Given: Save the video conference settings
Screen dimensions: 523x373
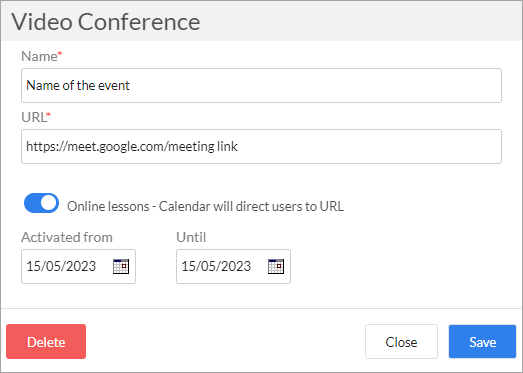Looking at the screenshot, I should coord(482,342).
